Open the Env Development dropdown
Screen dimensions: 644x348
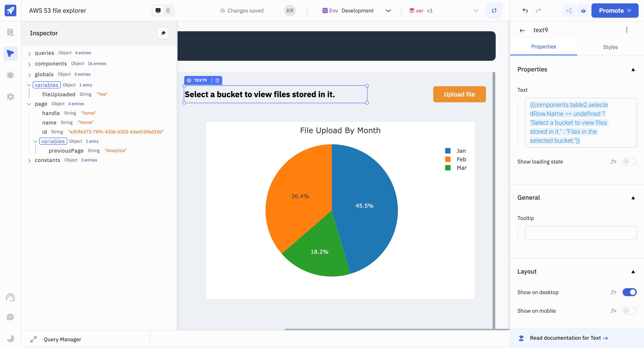(357, 10)
